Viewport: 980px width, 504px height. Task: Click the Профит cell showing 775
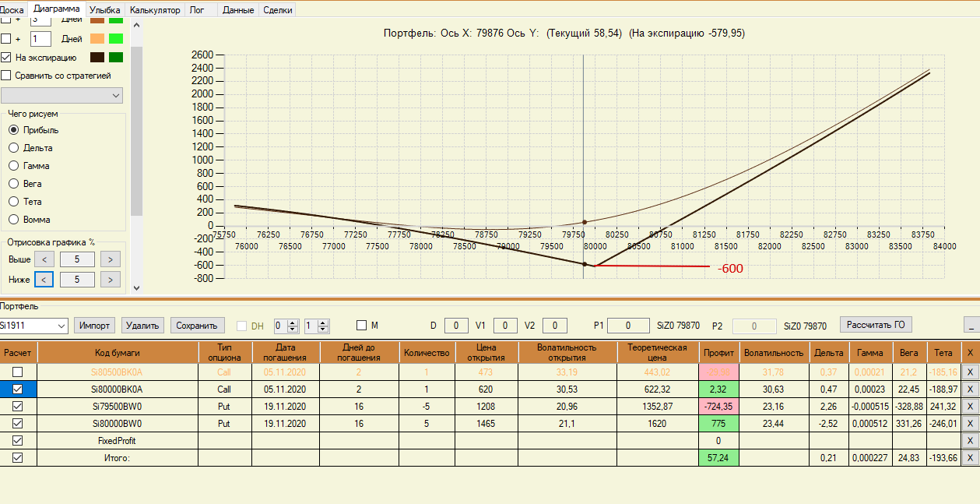pyautogui.click(x=719, y=424)
